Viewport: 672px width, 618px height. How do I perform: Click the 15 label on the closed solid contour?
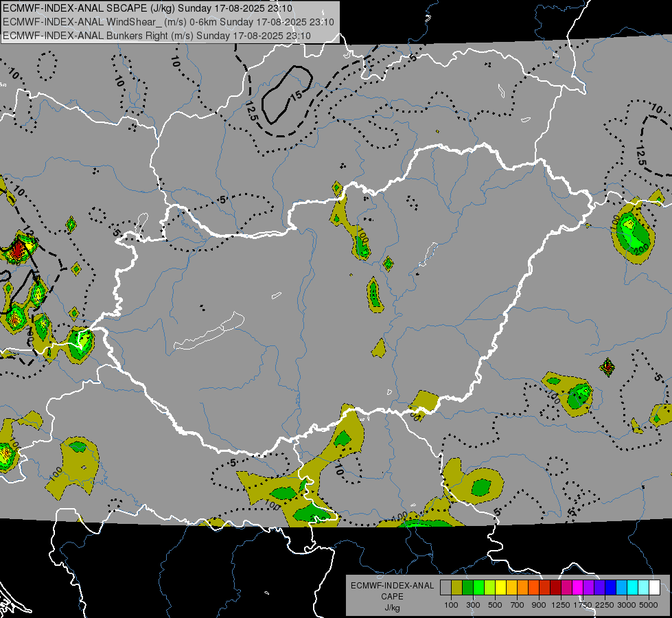(297, 95)
